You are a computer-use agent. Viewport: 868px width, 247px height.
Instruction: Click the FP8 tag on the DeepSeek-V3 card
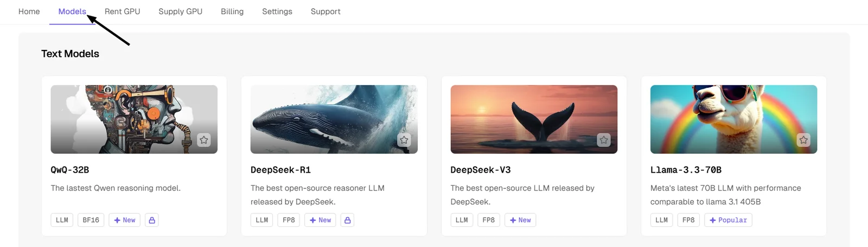489,220
